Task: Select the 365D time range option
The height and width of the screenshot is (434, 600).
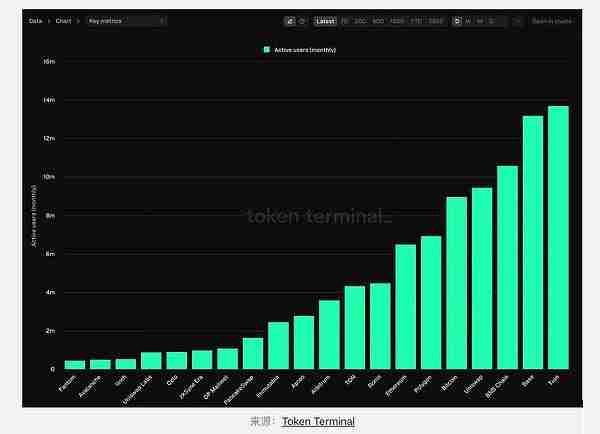Action: click(x=435, y=20)
